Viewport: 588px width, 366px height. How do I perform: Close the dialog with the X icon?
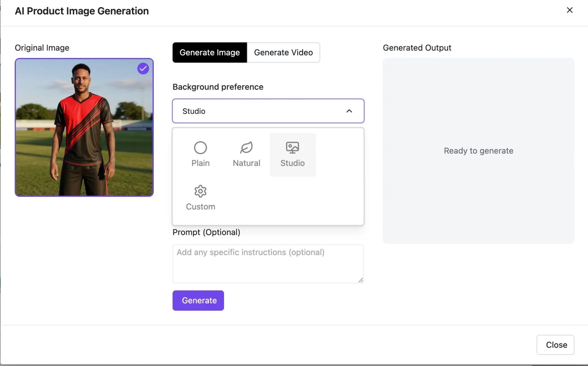point(570,10)
